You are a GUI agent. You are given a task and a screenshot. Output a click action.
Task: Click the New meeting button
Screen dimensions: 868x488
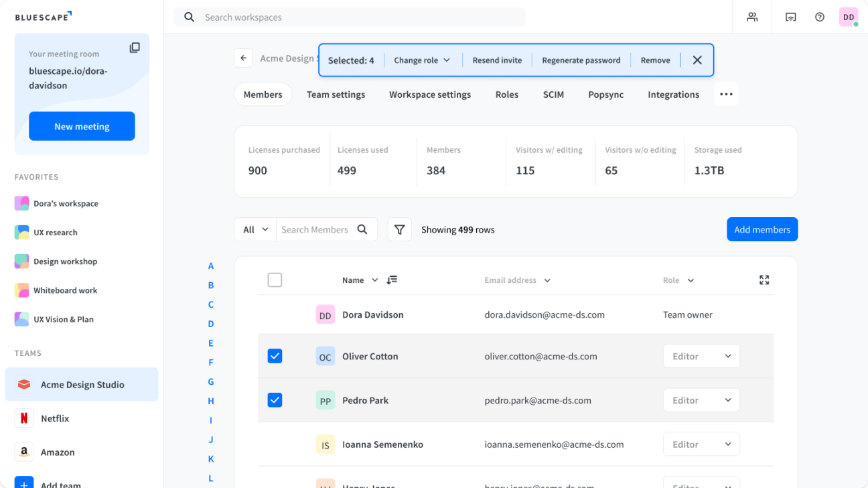(x=82, y=125)
